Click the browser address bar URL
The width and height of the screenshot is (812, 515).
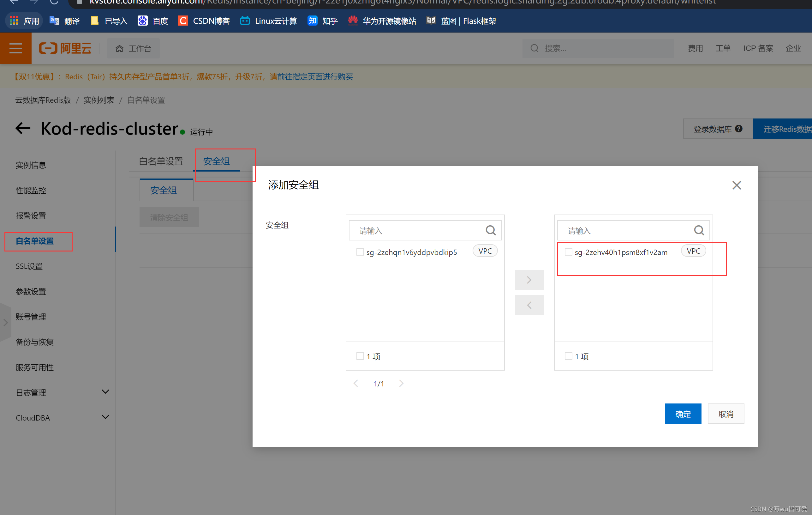tap(402, 3)
